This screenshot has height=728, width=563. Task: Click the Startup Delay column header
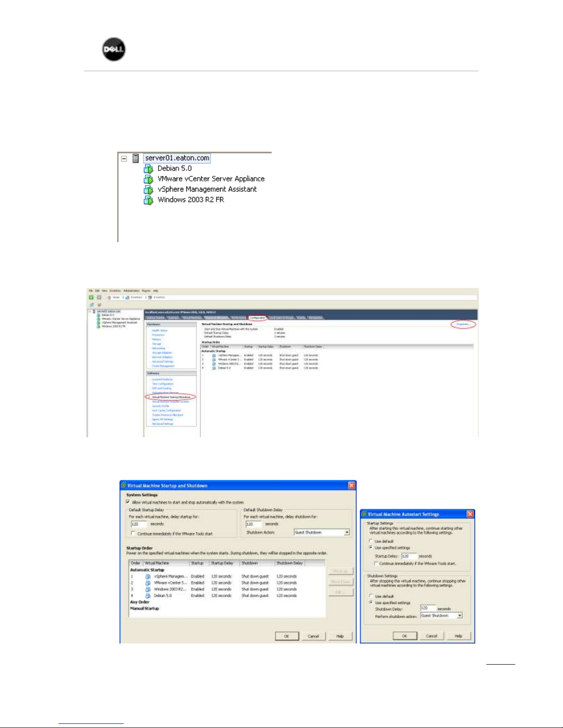224,563
